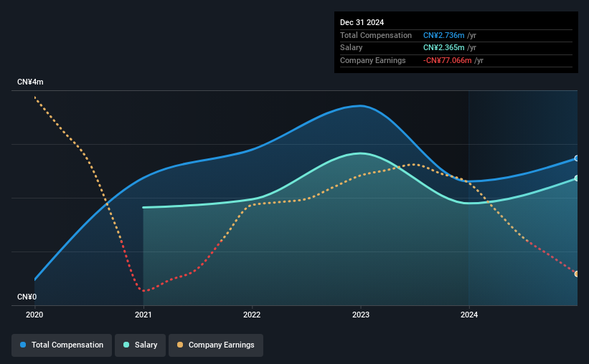This screenshot has width=589, height=364.
Task: Click the teal Salary legend dot
Action: pos(126,345)
